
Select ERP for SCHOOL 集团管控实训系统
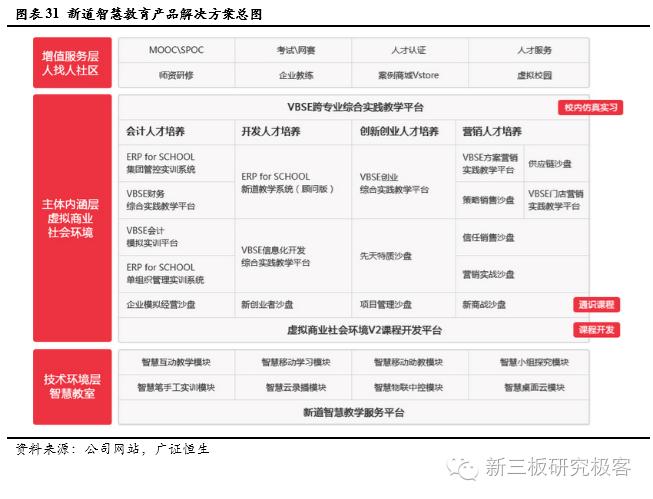pyautogui.click(x=177, y=163)
